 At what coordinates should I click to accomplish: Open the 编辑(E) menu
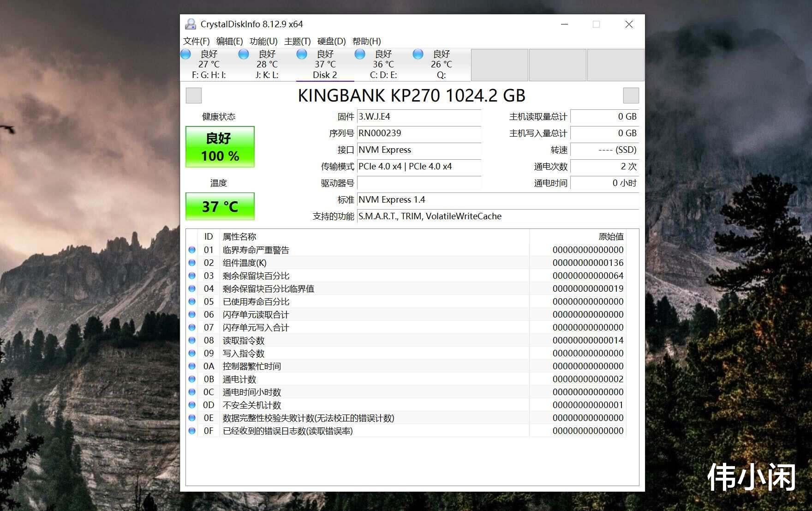(x=229, y=41)
